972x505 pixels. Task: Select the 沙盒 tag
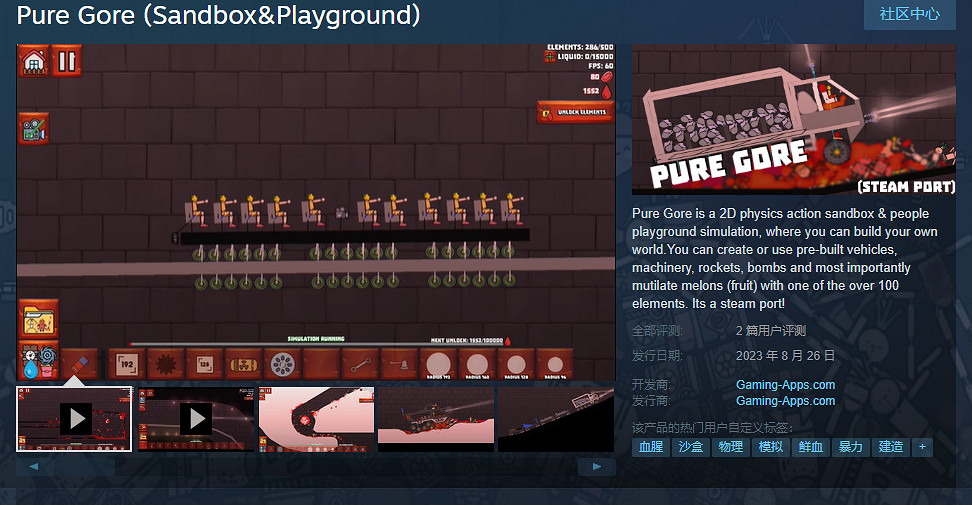point(691,447)
